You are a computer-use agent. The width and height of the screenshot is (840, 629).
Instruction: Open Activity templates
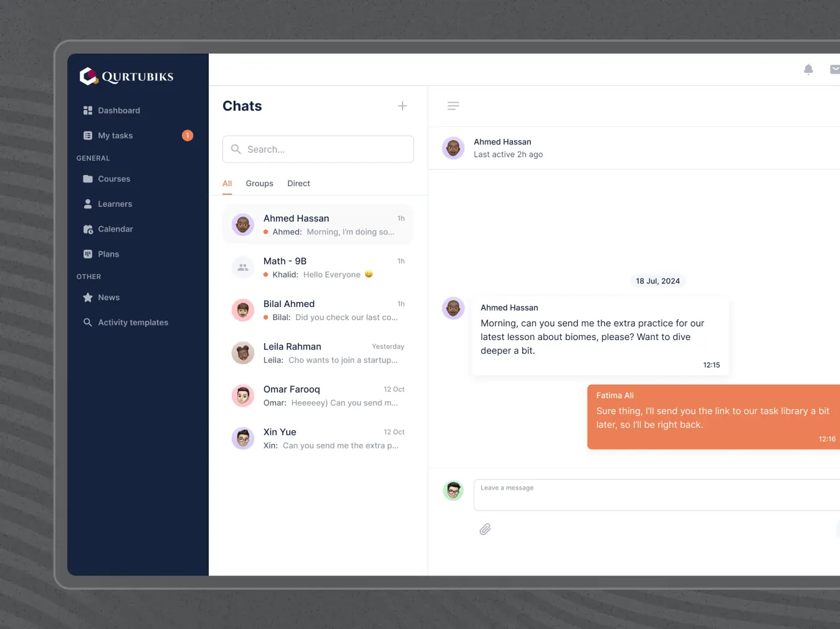click(x=133, y=322)
